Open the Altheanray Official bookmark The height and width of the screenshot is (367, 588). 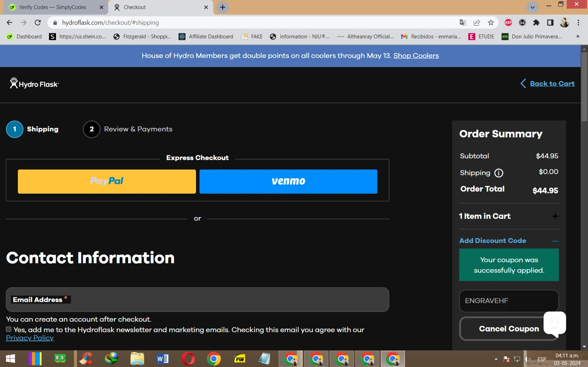365,36
